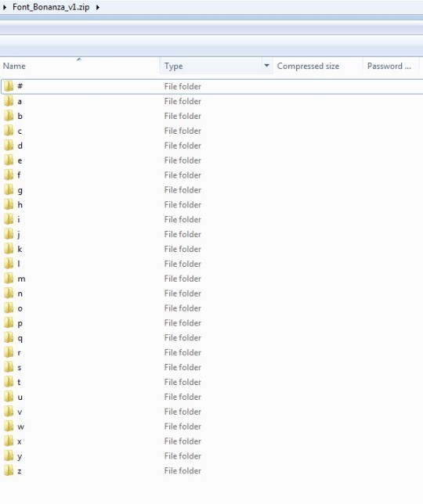Sort by Password column header

[x=391, y=66]
